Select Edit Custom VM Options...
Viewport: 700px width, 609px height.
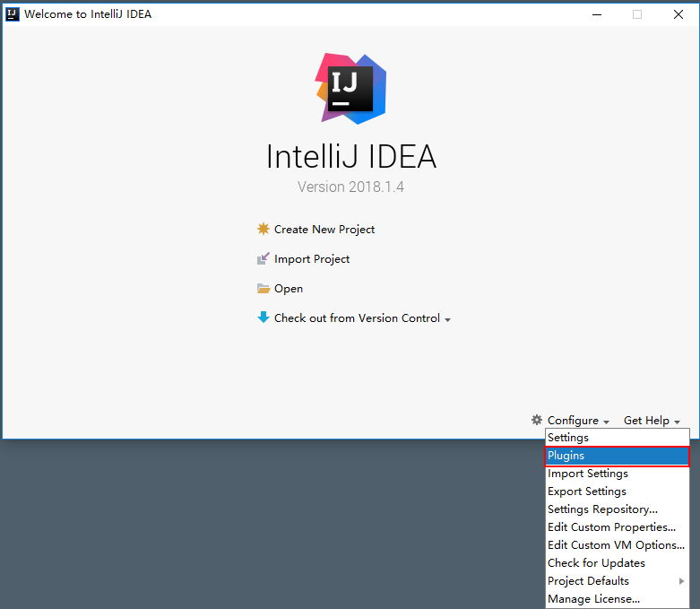click(618, 545)
